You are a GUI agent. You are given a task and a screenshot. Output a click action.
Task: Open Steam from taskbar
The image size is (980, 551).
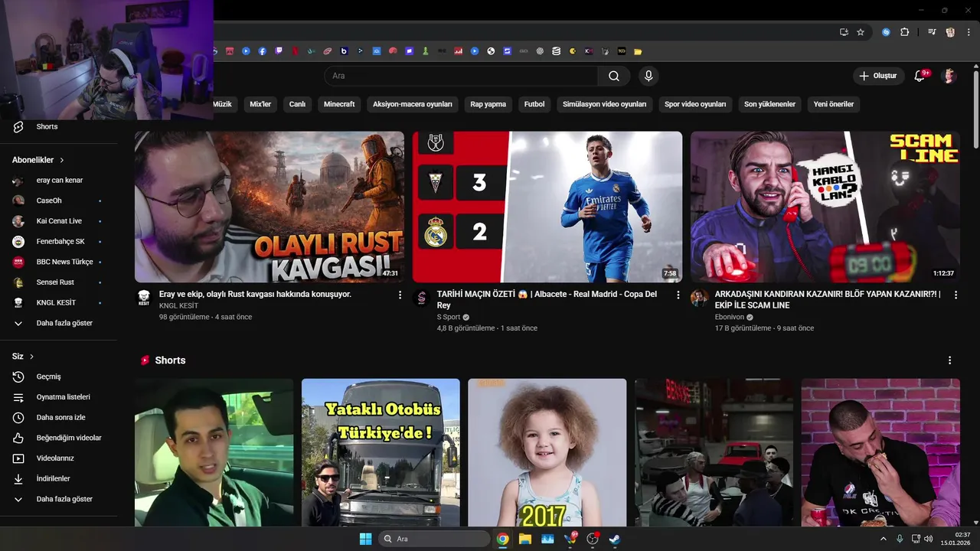pyautogui.click(x=614, y=539)
